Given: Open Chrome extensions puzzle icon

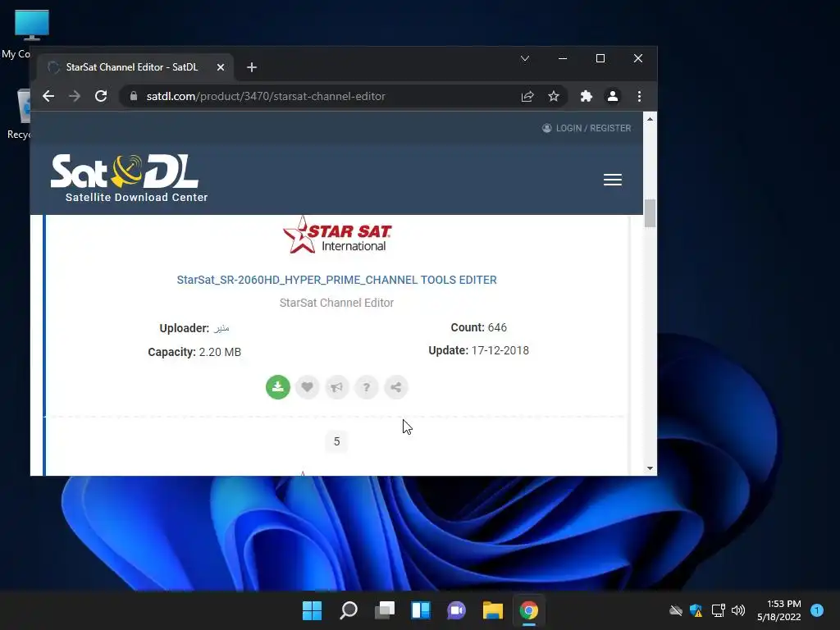Looking at the screenshot, I should (x=586, y=97).
